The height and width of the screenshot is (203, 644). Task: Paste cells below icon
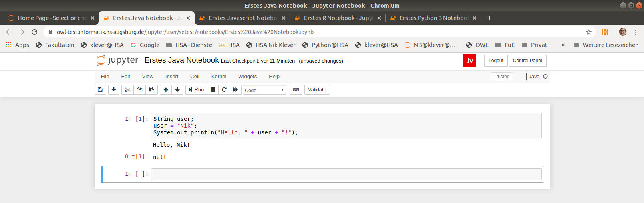pyautogui.click(x=151, y=90)
